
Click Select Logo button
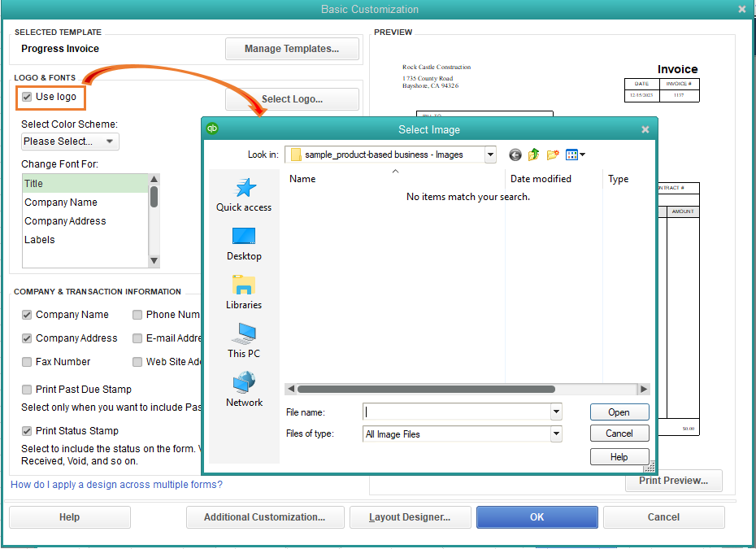point(292,99)
